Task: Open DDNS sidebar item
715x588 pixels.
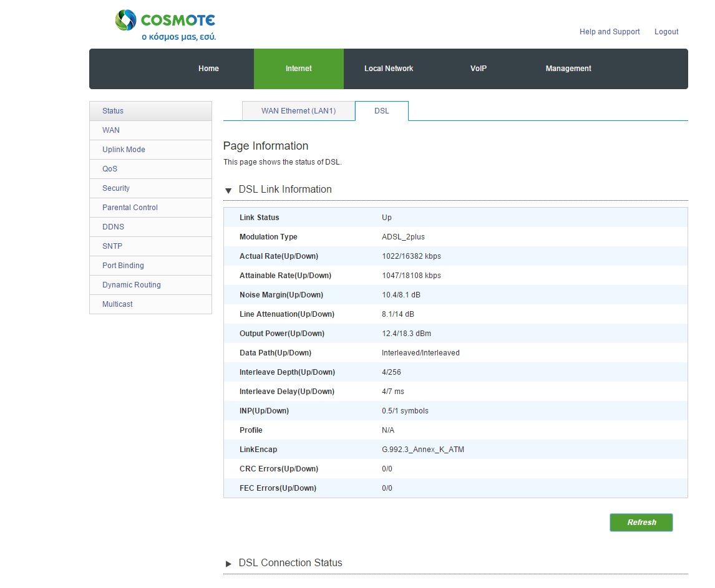Action: pos(150,226)
